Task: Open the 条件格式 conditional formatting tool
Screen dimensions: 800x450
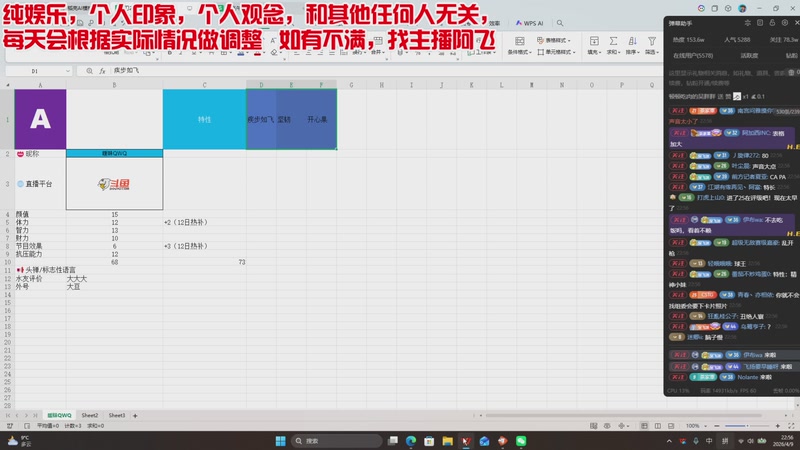Action: click(519, 45)
